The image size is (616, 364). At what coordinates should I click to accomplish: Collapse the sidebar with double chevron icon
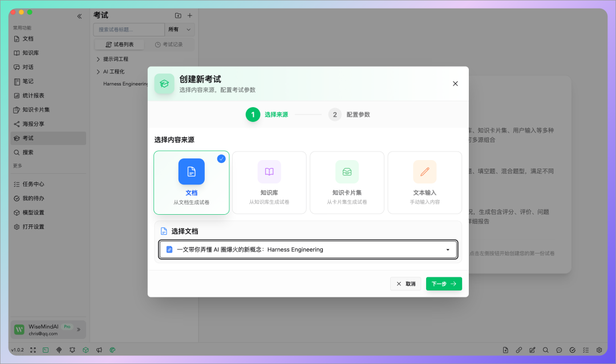pos(79,16)
